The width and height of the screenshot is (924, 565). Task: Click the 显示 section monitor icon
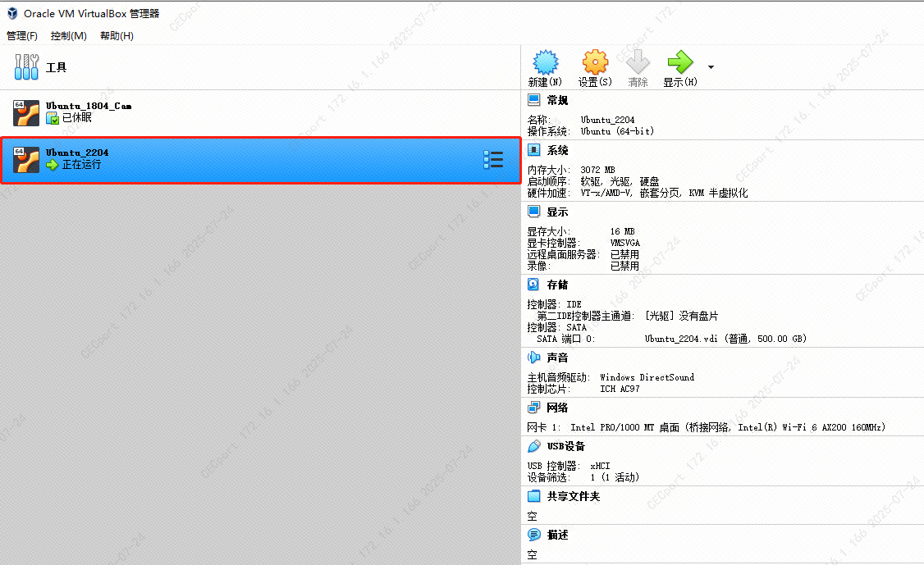click(534, 211)
